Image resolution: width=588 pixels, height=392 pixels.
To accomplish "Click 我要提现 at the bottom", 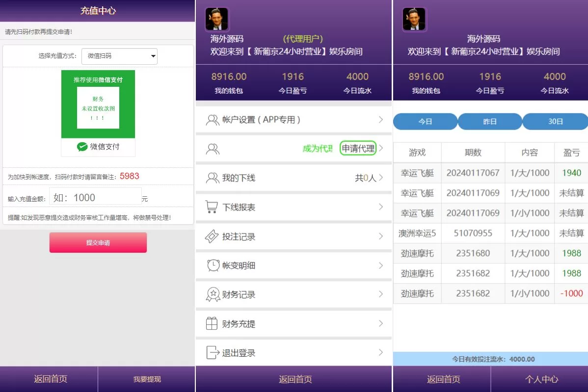I will pos(147,379).
